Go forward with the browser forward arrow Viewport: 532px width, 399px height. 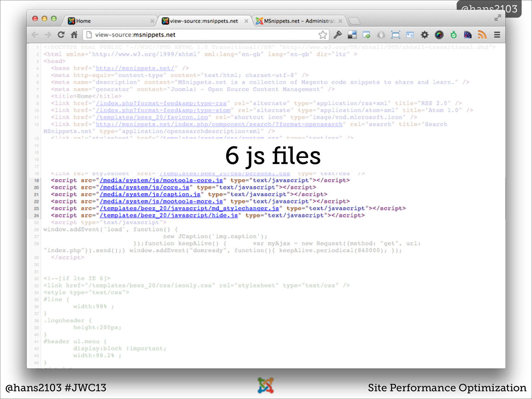pos(48,35)
